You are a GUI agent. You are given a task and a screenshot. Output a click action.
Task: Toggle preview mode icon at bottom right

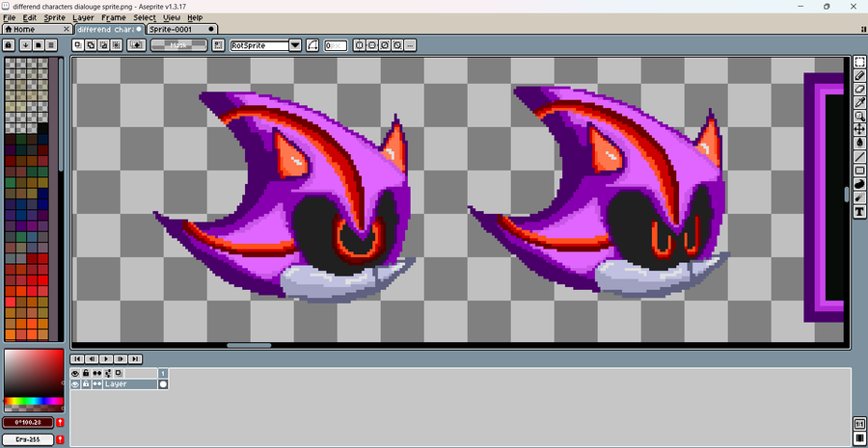(859, 424)
